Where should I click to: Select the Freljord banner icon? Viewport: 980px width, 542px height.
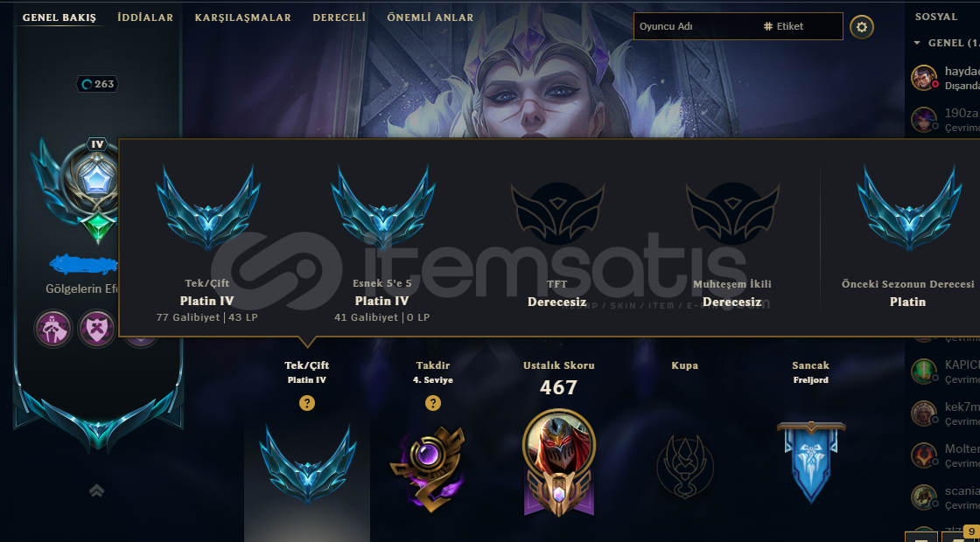point(811,462)
